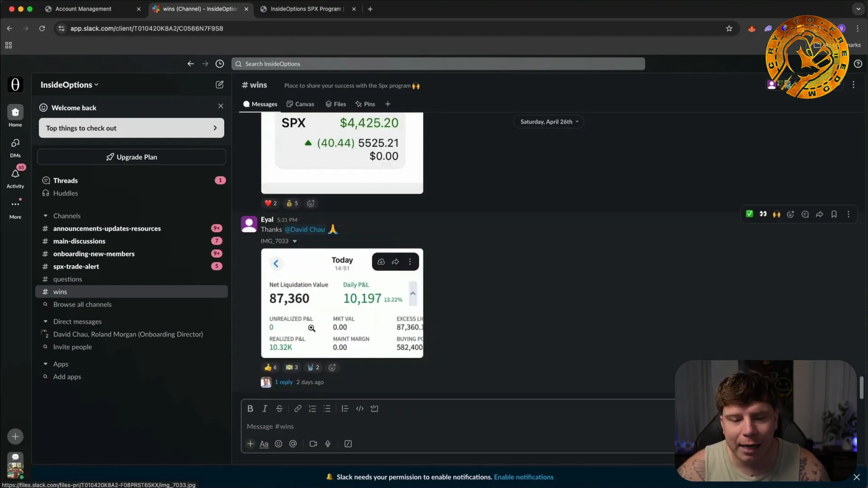Mention someone with the @ icon
Image resolution: width=868 pixels, height=488 pixels.
(x=293, y=444)
